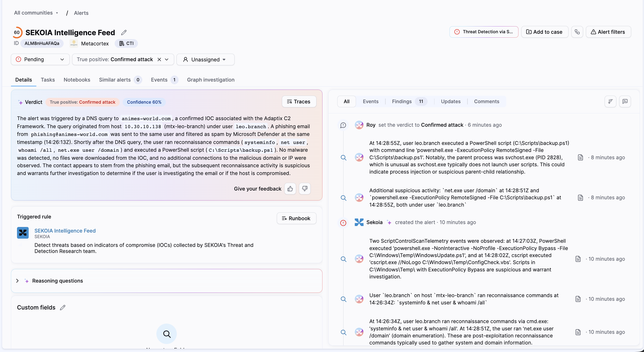Click the alert ID ALM8nHuAFAQa badge
The image size is (644, 352).
click(x=42, y=43)
